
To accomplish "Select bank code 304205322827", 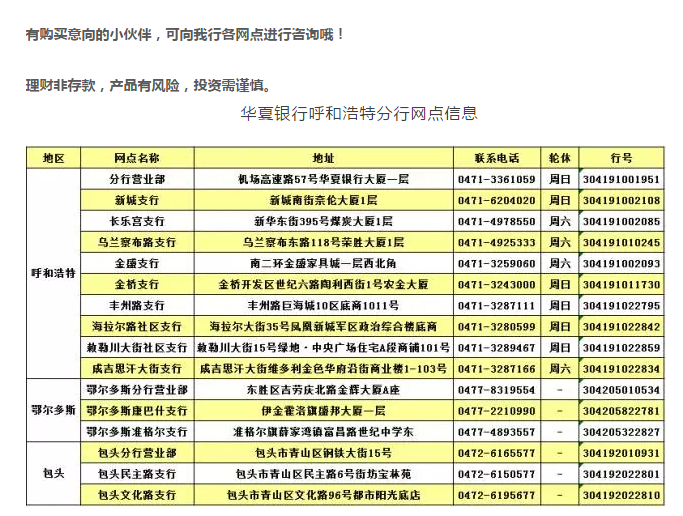I will 622,432.
